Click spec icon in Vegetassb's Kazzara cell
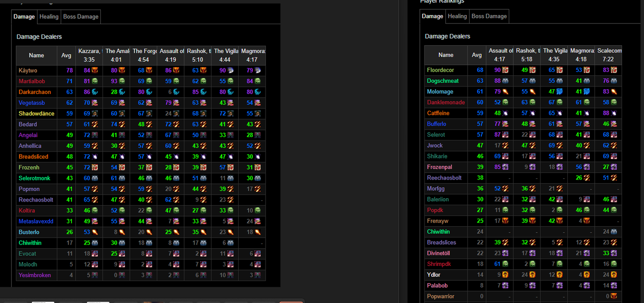This screenshot has height=303, width=644. [94, 103]
